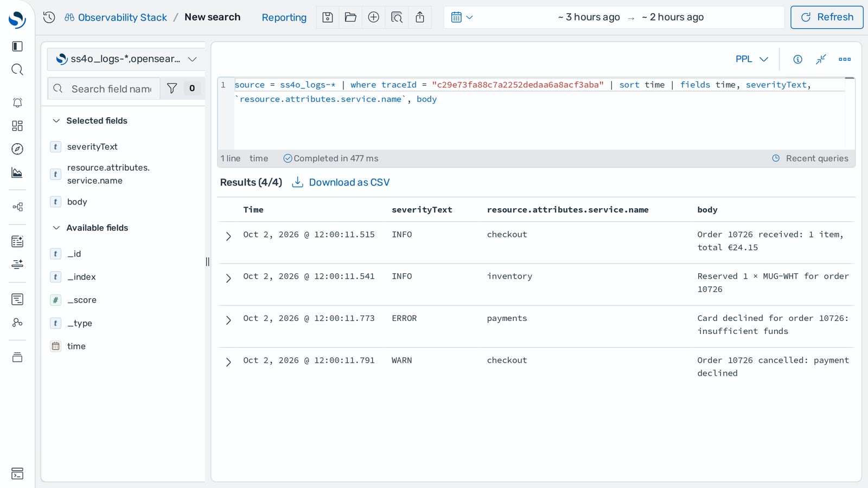The width and height of the screenshot is (868, 488).
Task: Open a saved search via the folder icon
Action: point(350,17)
